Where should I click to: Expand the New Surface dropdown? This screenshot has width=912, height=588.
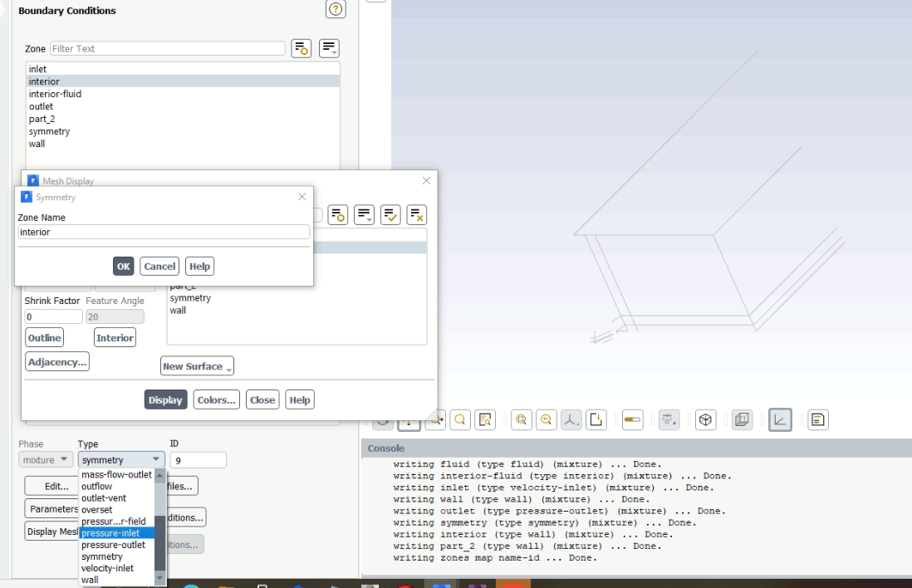click(x=197, y=366)
